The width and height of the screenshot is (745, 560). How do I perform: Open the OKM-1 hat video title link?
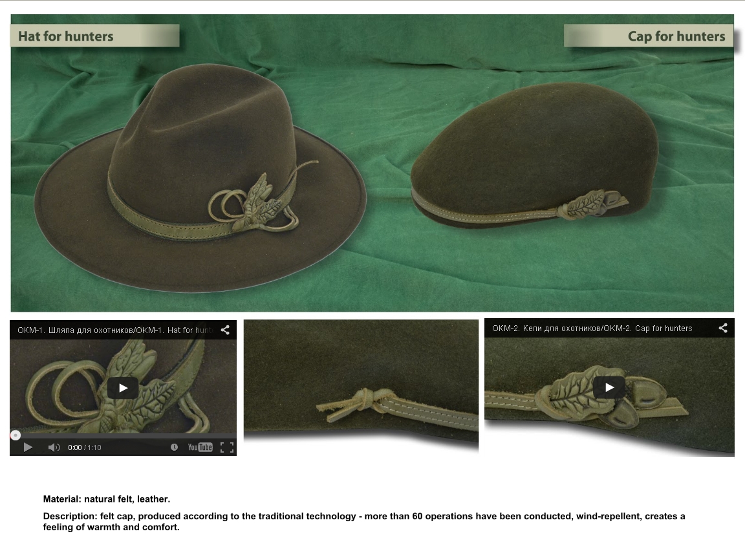113,330
